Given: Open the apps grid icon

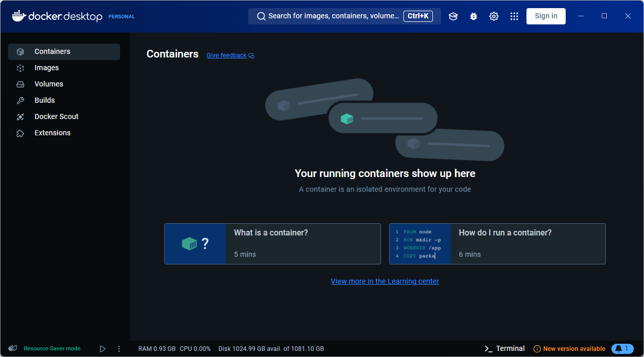Looking at the screenshot, I should coord(514,16).
